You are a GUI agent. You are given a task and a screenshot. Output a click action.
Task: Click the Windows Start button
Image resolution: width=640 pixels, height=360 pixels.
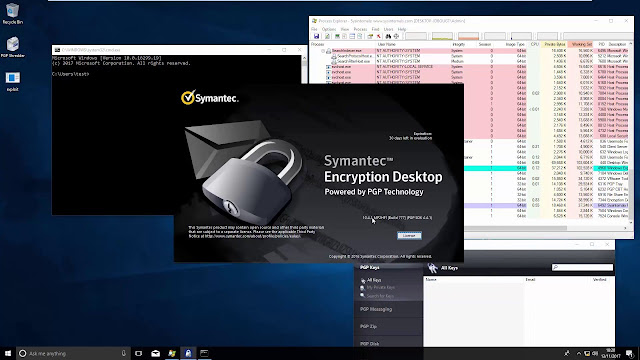click(8, 353)
